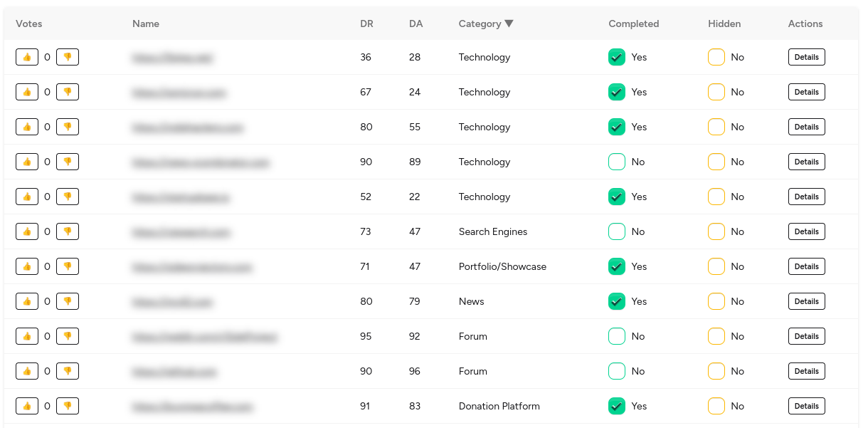Open Details for the Forum entry with DR 95
The image size is (868, 428).
pyautogui.click(x=806, y=336)
